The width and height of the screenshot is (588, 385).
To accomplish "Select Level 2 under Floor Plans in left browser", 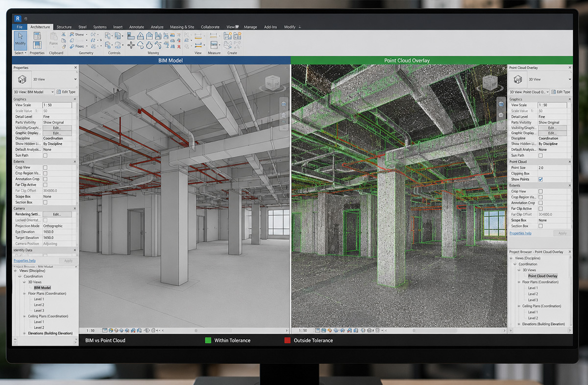I will 39,305.
